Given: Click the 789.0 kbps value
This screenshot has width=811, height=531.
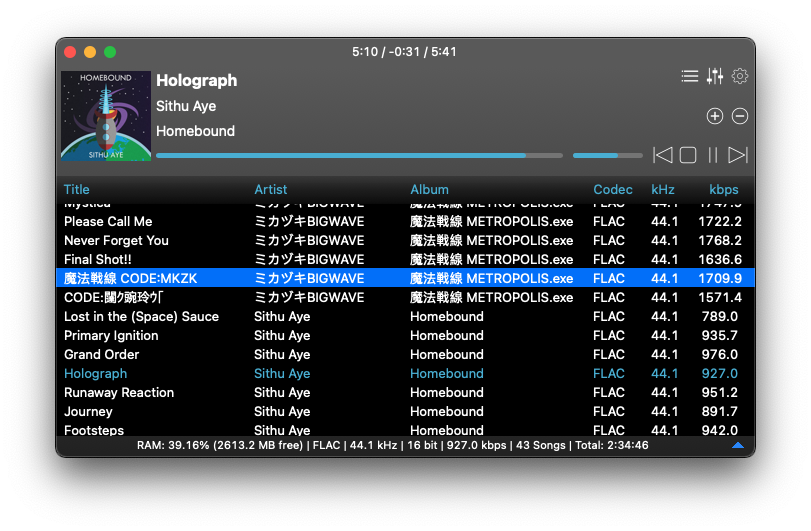Looking at the screenshot, I should [x=720, y=316].
